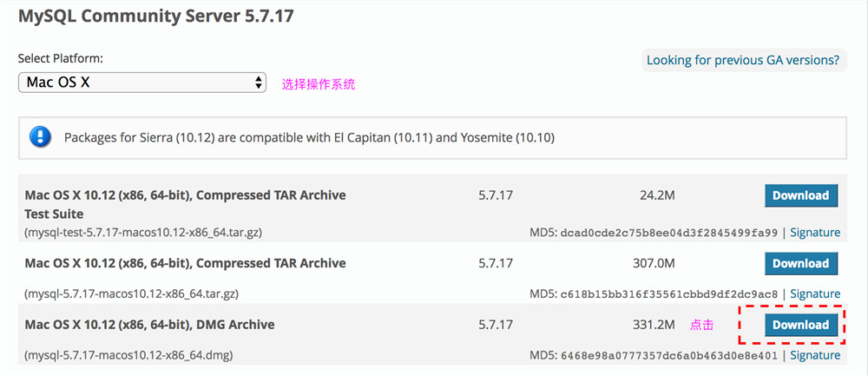Open the Select Platform dropdown
868x376 pixels.
pos(143,82)
